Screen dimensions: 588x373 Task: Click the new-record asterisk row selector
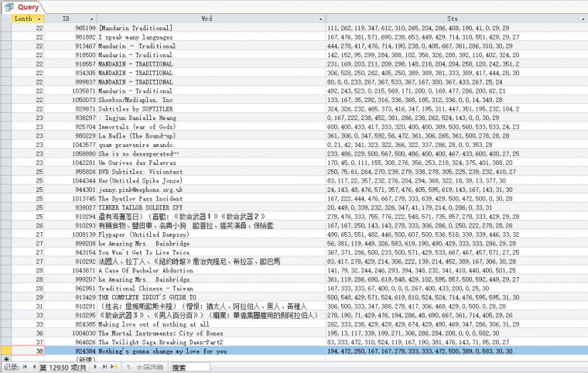click(x=6, y=360)
